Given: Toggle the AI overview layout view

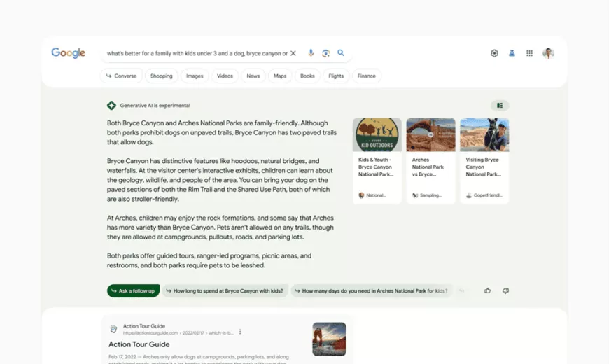Looking at the screenshot, I should pyautogui.click(x=500, y=105).
